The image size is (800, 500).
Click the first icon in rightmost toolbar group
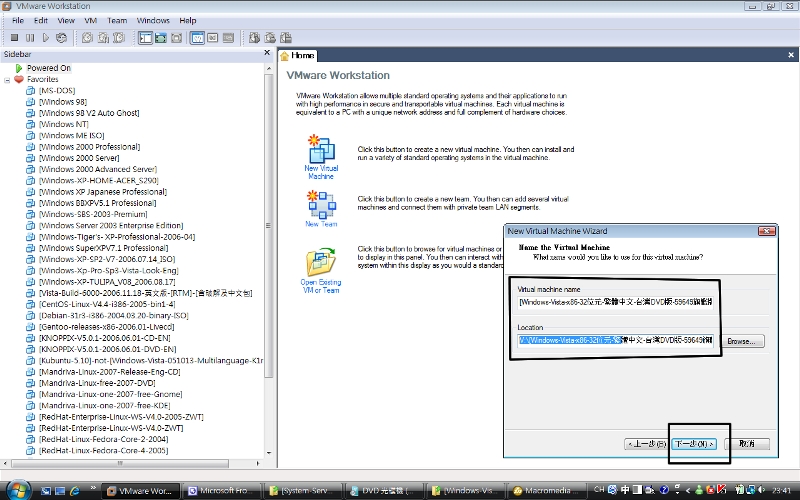click(x=254, y=38)
